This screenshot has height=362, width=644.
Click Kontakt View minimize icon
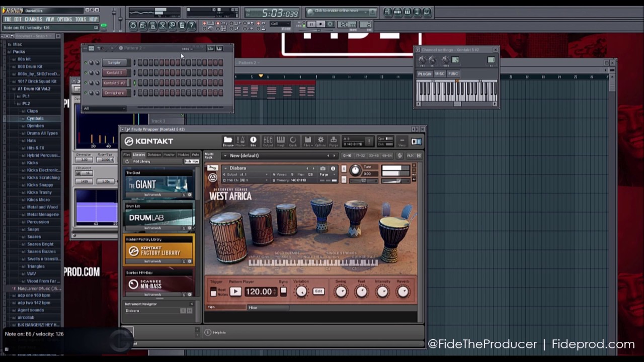coord(402,141)
